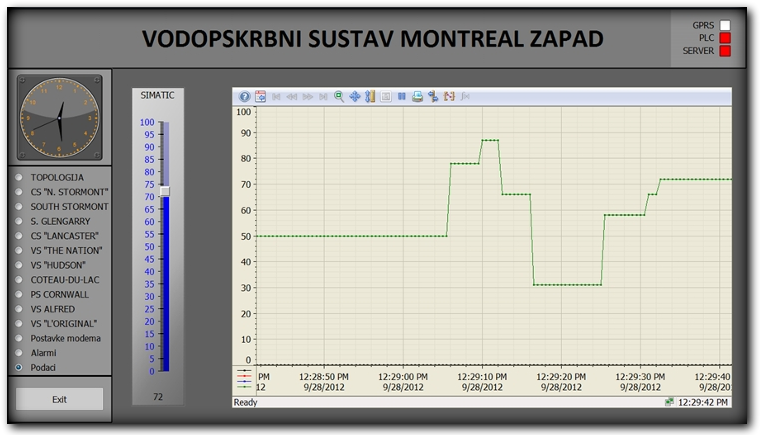
Task: Click the slider value readout 72
Action: point(158,397)
